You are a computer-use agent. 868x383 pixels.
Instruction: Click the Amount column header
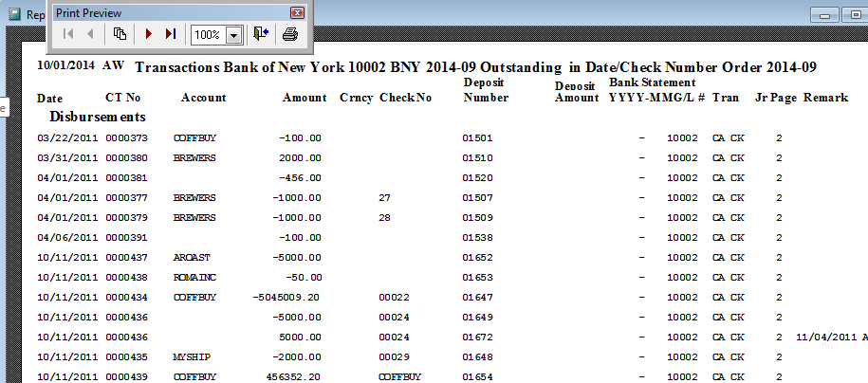(x=305, y=98)
